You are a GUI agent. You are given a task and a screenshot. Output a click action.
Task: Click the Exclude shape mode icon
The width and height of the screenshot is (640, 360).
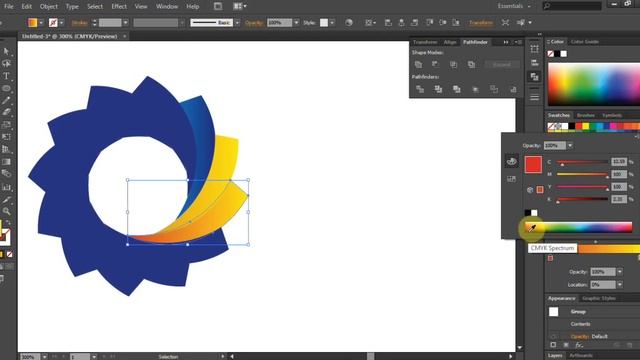[471, 64]
